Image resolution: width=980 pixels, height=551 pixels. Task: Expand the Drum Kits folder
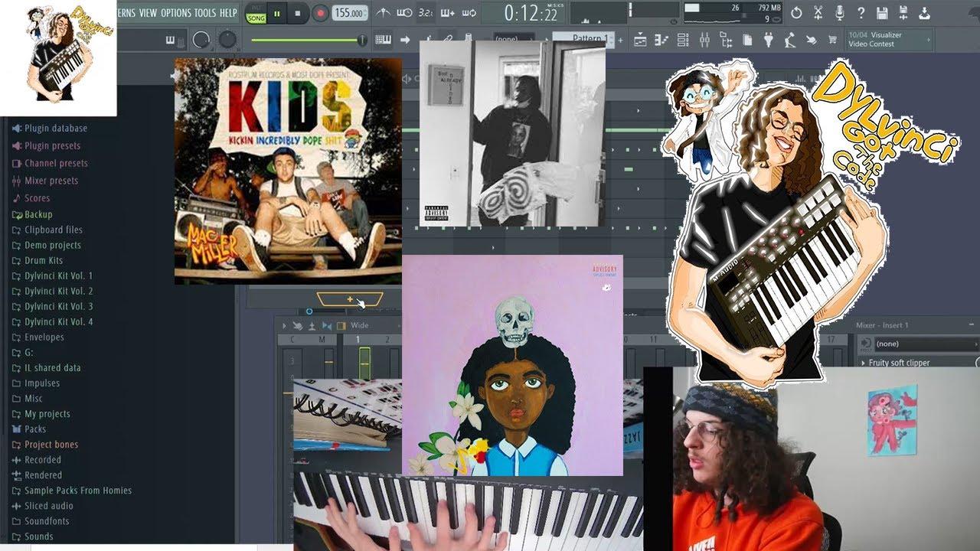pos(44,260)
